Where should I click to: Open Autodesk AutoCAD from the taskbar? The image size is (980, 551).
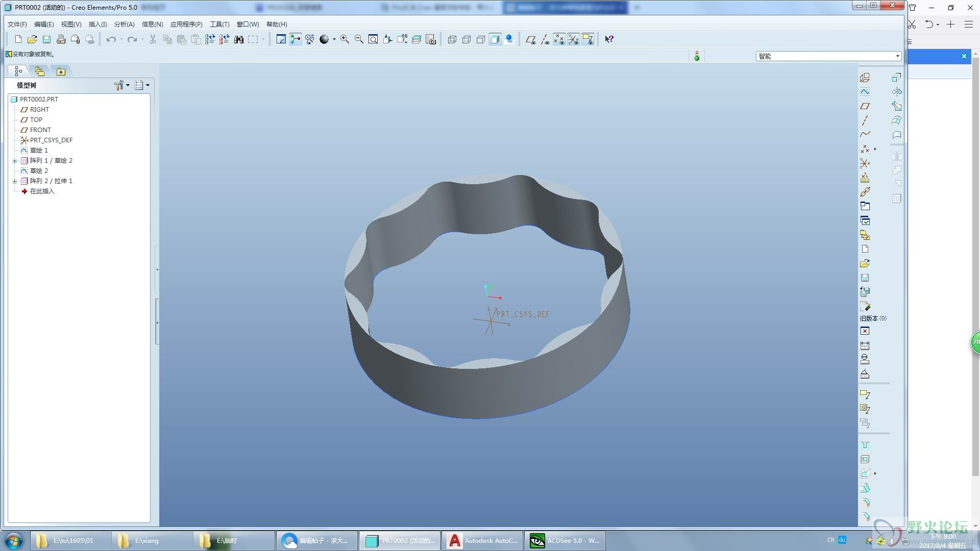pos(482,541)
